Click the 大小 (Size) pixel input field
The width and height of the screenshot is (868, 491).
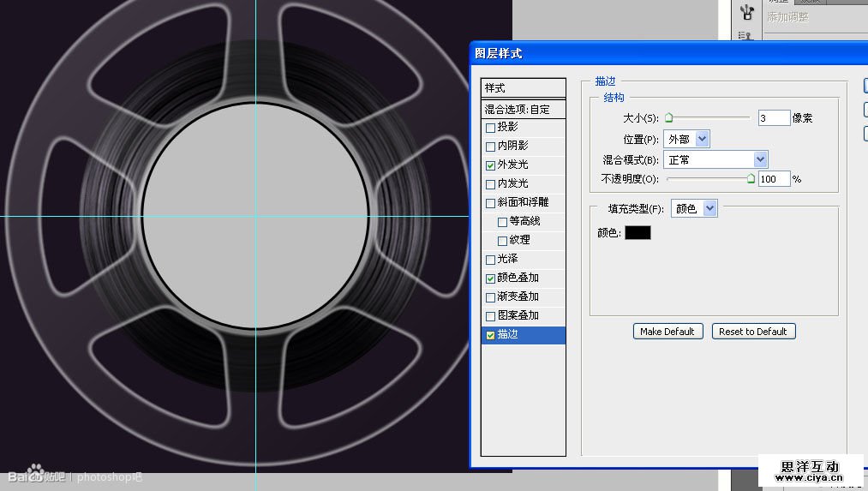[774, 118]
